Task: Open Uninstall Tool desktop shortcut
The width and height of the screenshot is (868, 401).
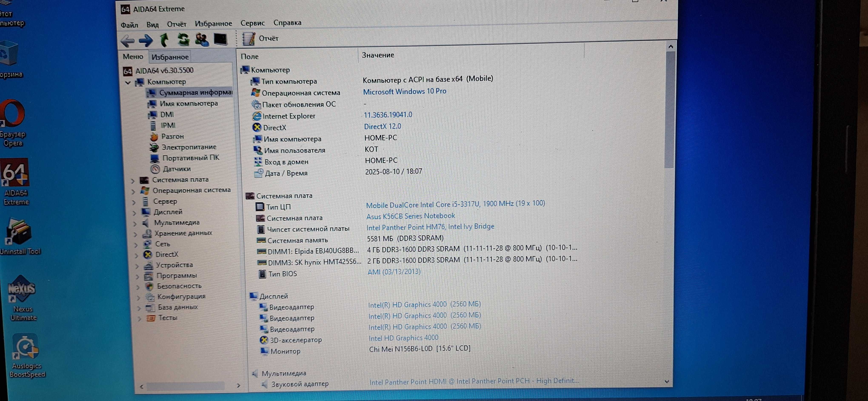Action: tap(20, 237)
